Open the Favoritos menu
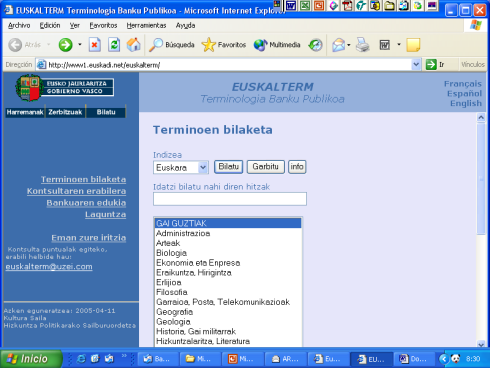 point(103,25)
